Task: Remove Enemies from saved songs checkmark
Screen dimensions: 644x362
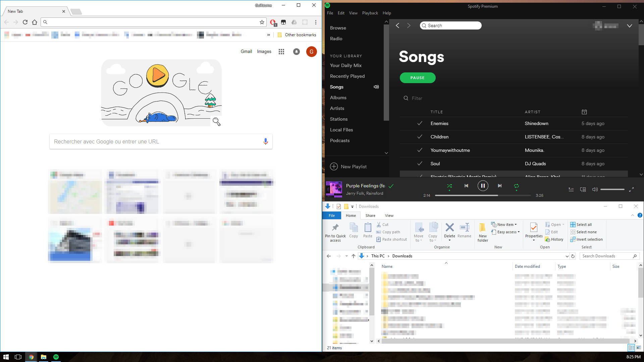Action: coord(420,123)
